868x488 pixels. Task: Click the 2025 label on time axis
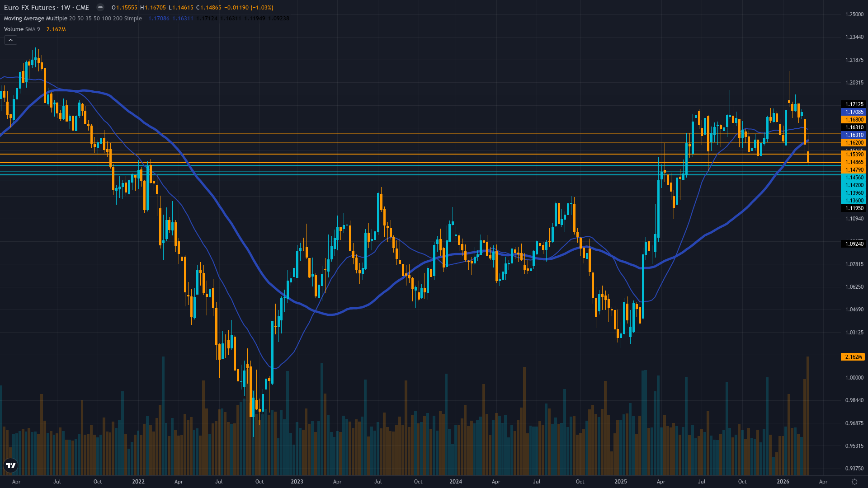621,482
